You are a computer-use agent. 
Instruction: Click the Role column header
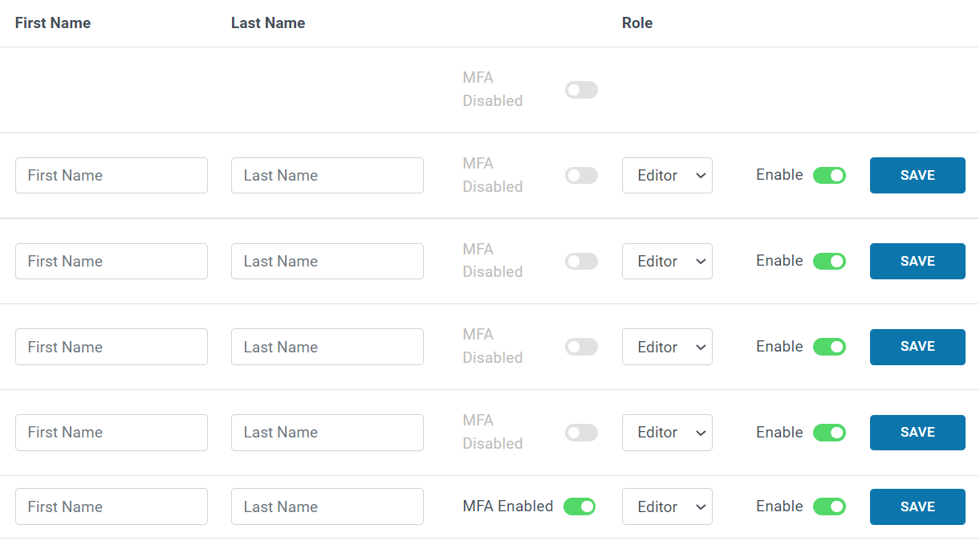pyautogui.click(x=637, y=23)
